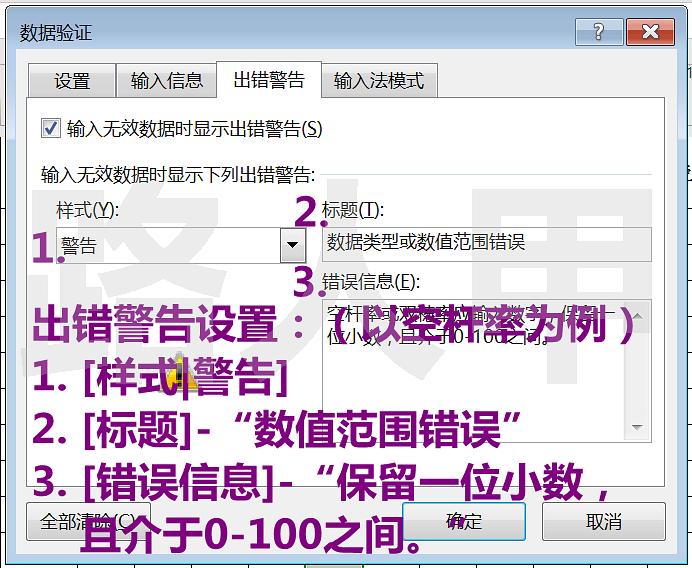This screenshot has height=568, width=692.
Task: Go to the 输入法模式 tab
Action: coord(379,81)
